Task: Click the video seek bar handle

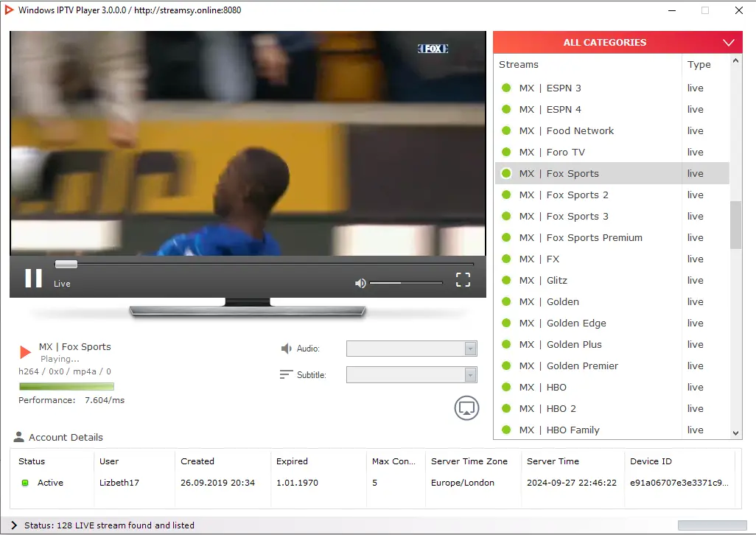Action: coord(66,264)
